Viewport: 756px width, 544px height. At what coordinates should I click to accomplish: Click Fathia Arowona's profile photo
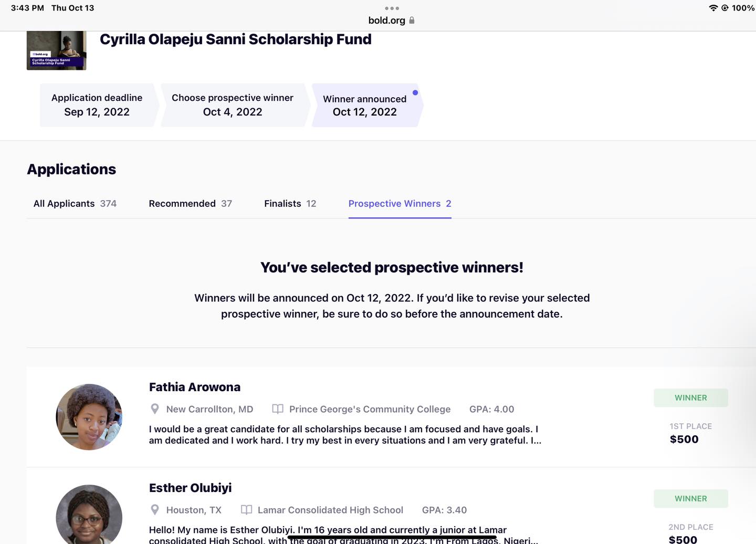tap(89, 417)
